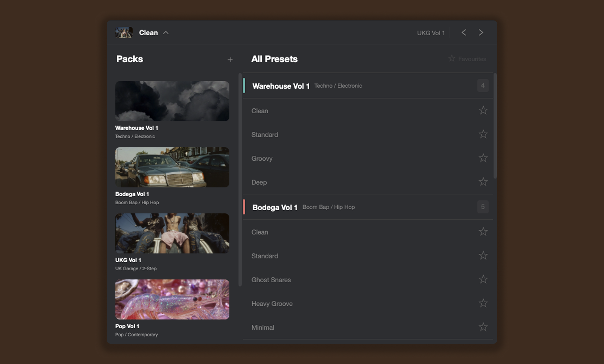
Task: Toggle favourite star on Deep preset
Action: [x=483, y=182]
